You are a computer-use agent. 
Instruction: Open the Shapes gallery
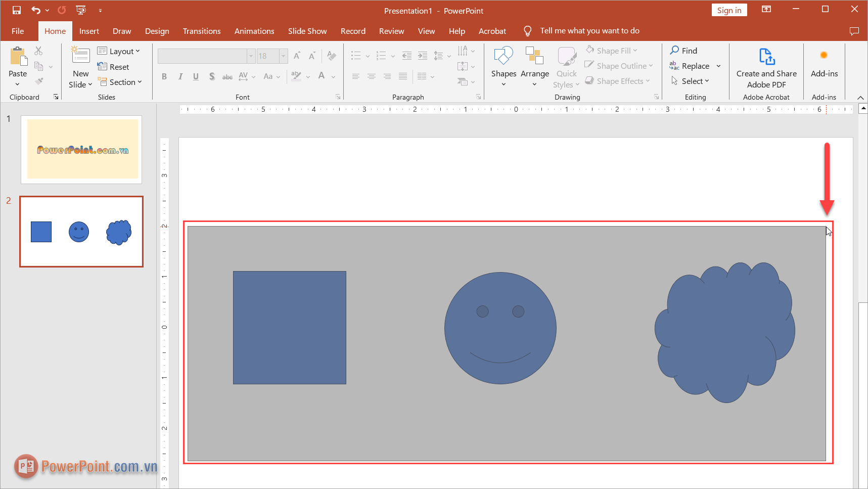click(x=504, y=66)
